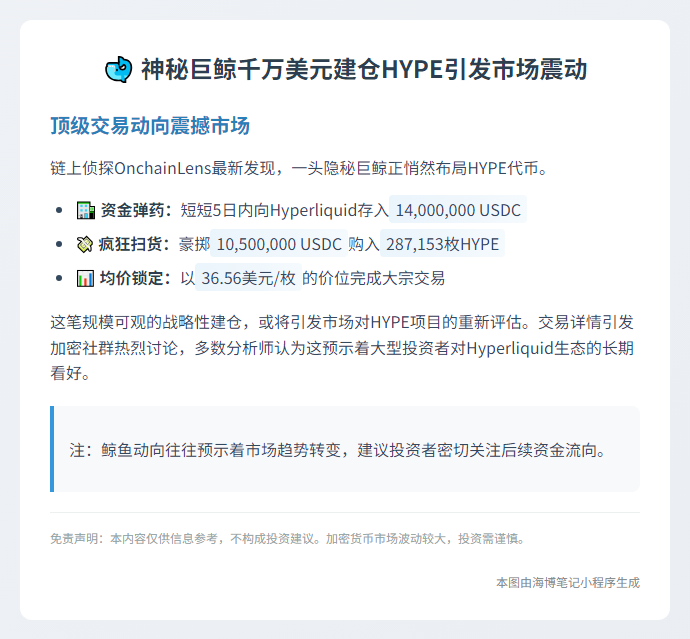This screenshot has width=690, height=639.
Task: Click the paragraph starting 这笔规模可观的战略性建仓
Action: (342, 348)
